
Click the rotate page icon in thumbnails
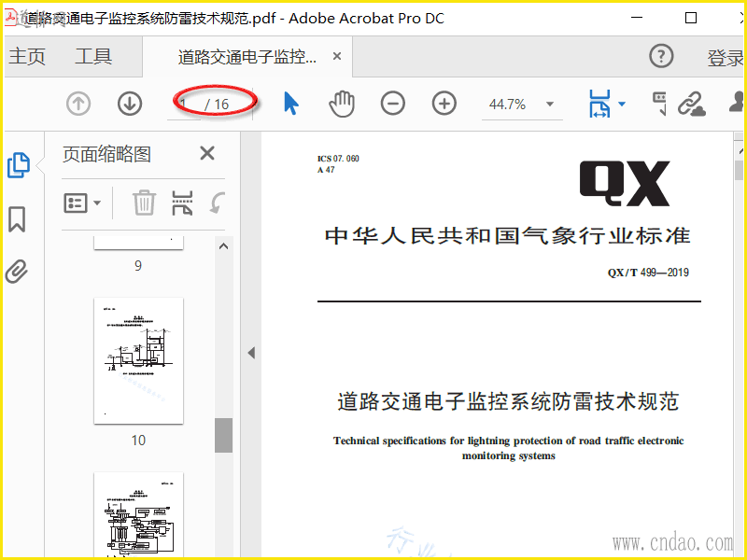click(218, 203)
